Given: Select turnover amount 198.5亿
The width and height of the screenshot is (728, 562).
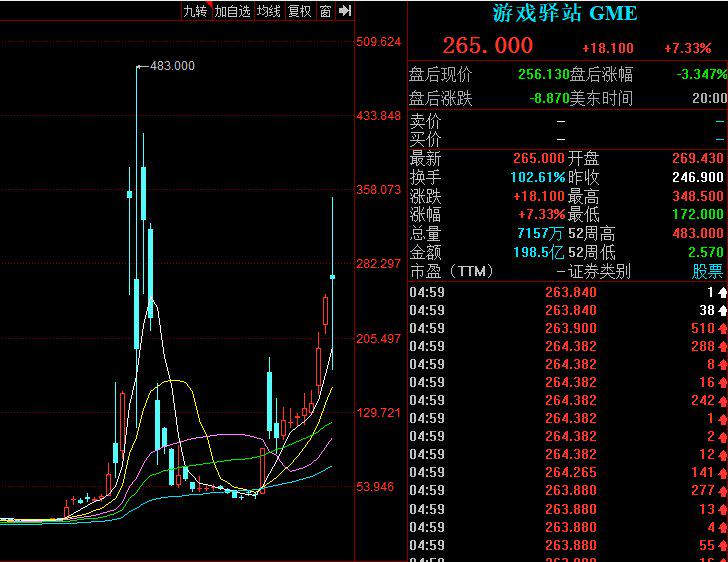Looking at the screenshot, I should click(539, 252).
